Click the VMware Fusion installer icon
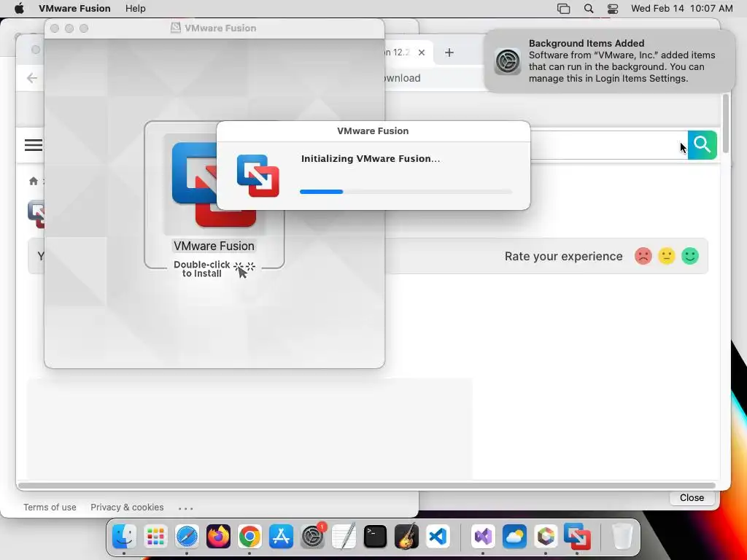The image size is (747, 560). click(x=214, y=184)
